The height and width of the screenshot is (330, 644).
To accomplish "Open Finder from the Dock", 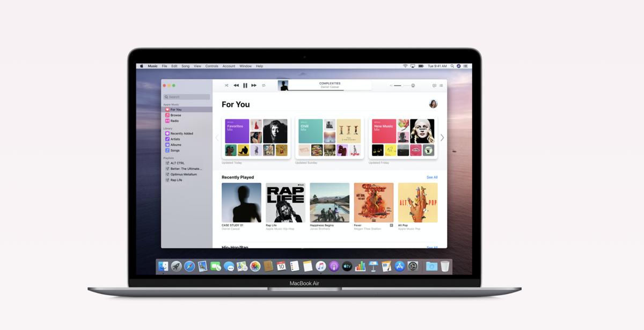I will tap(163, 266).
